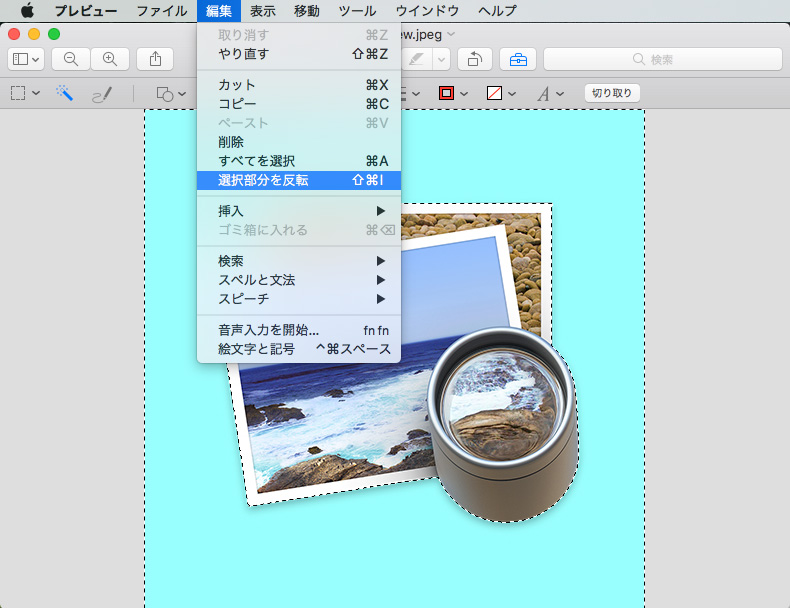Click the Preview icon image on canvas
The height and width of the screenshot is (608, 790).
click(x=403, y=363)
